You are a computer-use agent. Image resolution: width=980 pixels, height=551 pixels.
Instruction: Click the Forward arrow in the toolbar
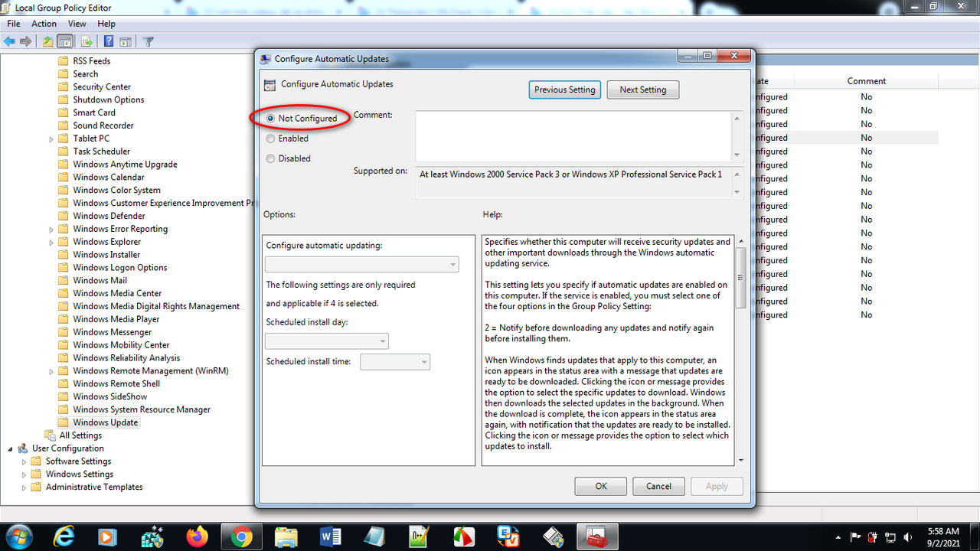click(26, 41)
